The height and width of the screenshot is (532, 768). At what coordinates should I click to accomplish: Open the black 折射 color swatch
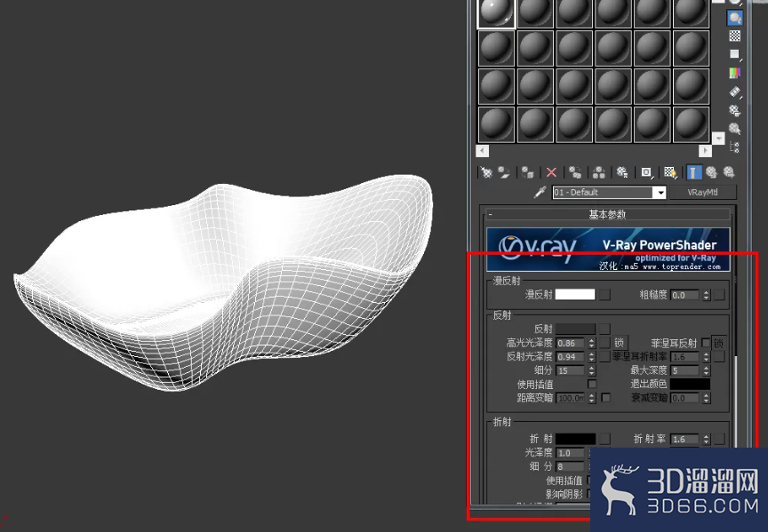tap(575, 439)
